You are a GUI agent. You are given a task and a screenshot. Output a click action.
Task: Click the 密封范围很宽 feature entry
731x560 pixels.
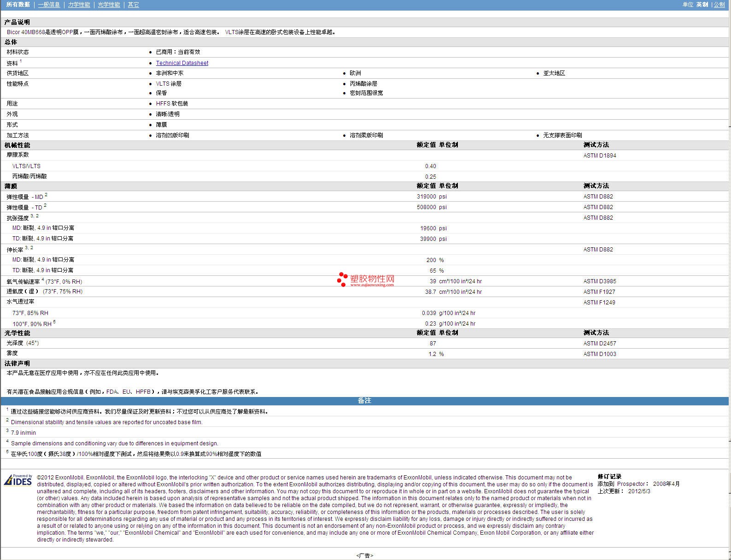[x=366, y=93]
